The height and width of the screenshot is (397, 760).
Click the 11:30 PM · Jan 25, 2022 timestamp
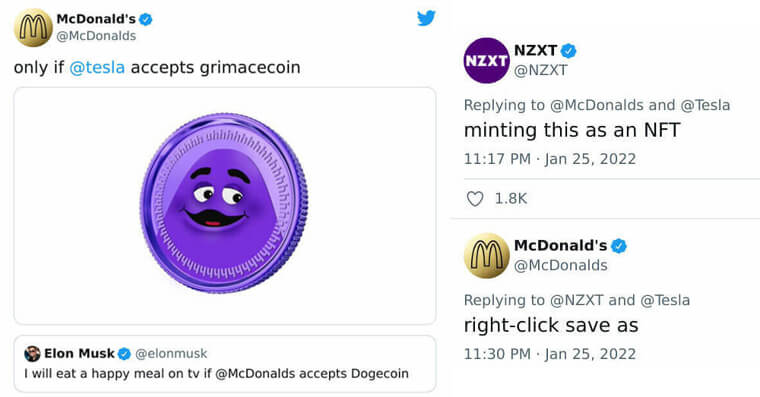[550, 354]
